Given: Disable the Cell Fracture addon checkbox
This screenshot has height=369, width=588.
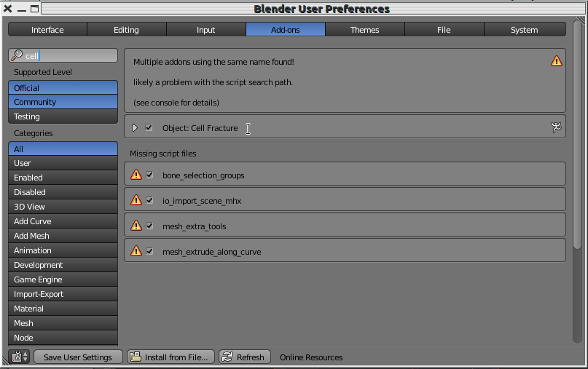Looking at the screenshot, I should 149,128.
